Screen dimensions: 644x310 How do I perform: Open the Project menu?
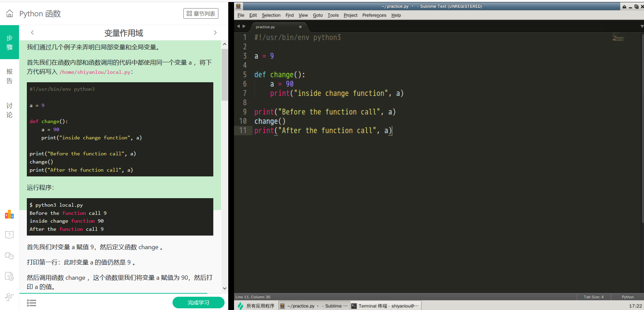[351, 15]
